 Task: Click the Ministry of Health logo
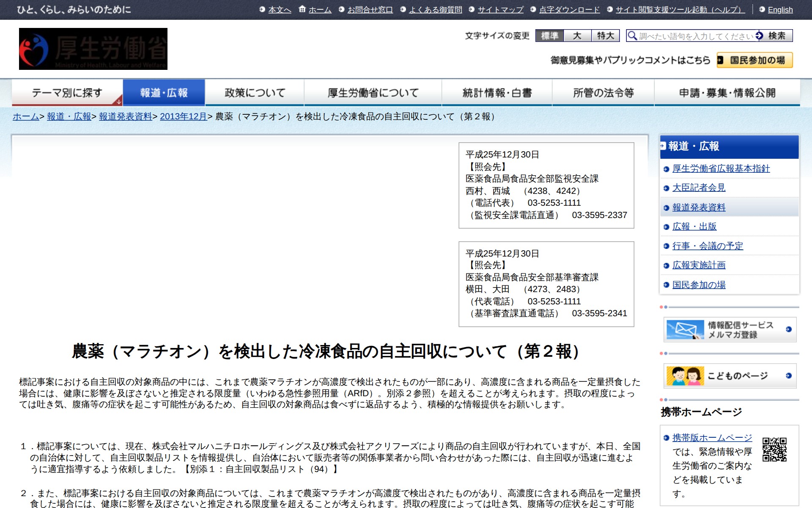point(93,49)
